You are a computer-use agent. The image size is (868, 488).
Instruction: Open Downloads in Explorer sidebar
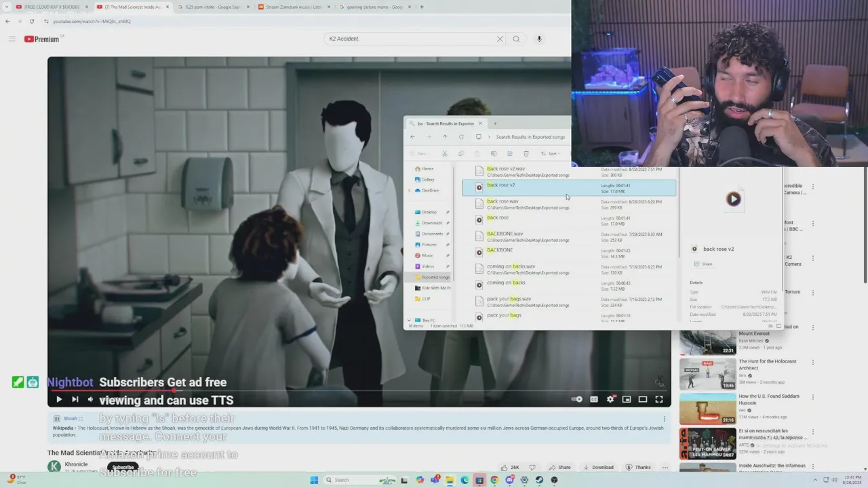(x=429, y=223)
